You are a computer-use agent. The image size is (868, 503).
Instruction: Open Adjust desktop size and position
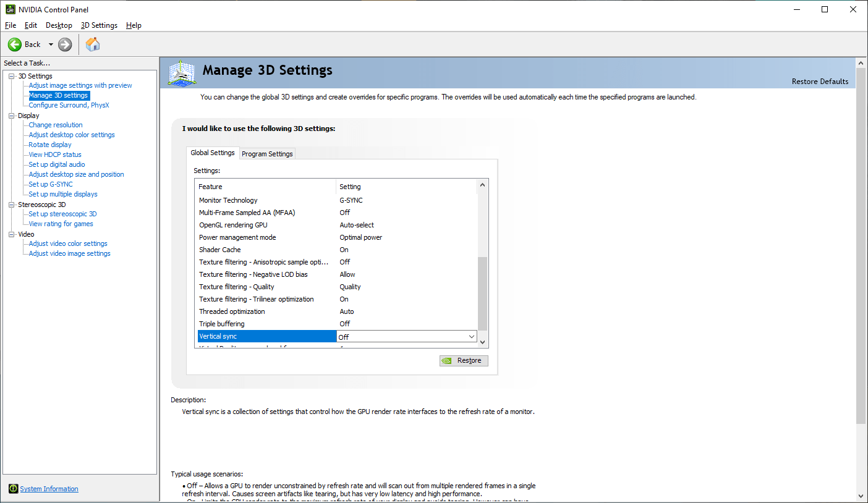pyautogui.click(x=76, y=174)
